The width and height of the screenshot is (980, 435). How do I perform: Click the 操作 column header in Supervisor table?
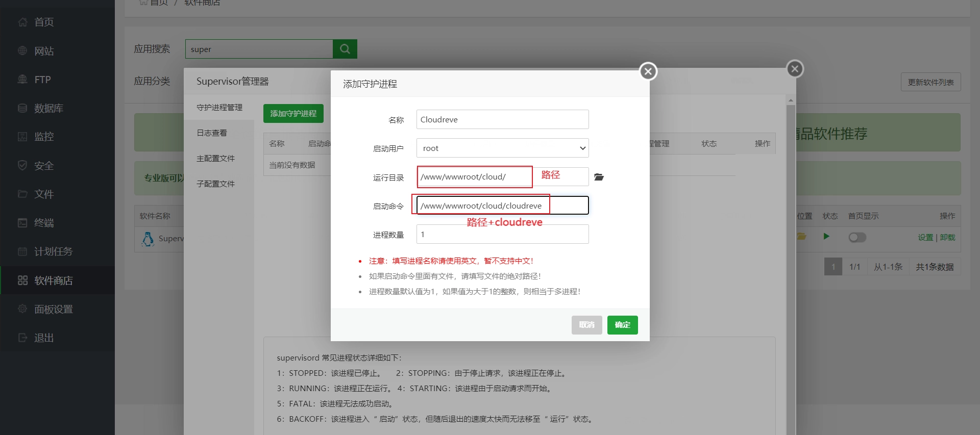tap(763, 144)
